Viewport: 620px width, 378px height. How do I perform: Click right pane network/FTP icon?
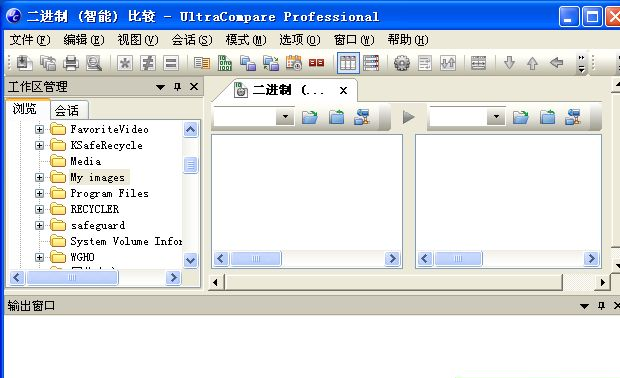573,117
